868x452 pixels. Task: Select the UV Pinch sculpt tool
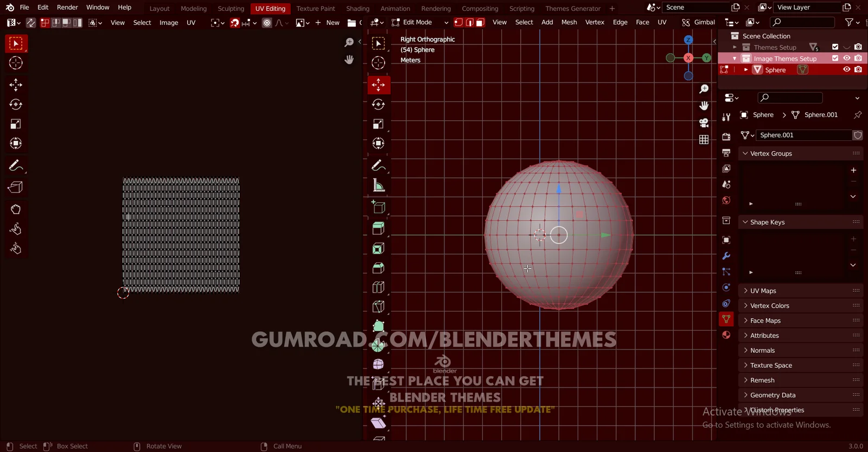tap(16, 248)
